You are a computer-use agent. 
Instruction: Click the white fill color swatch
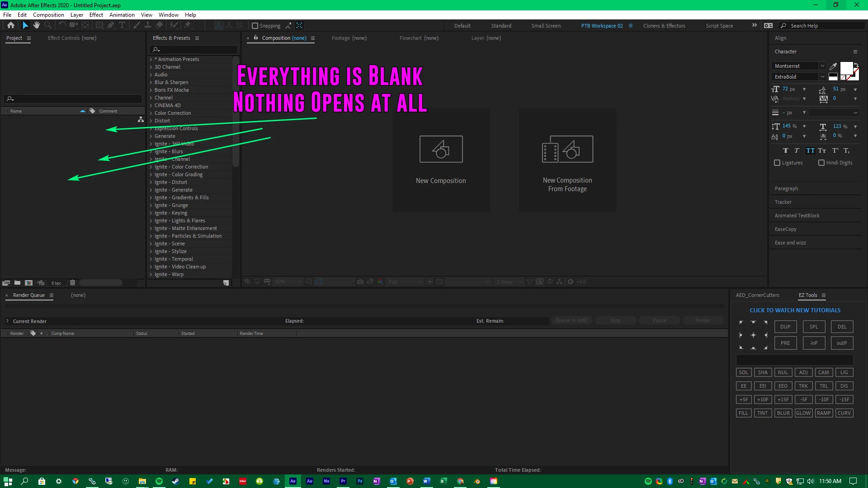(x=846, y=68)
